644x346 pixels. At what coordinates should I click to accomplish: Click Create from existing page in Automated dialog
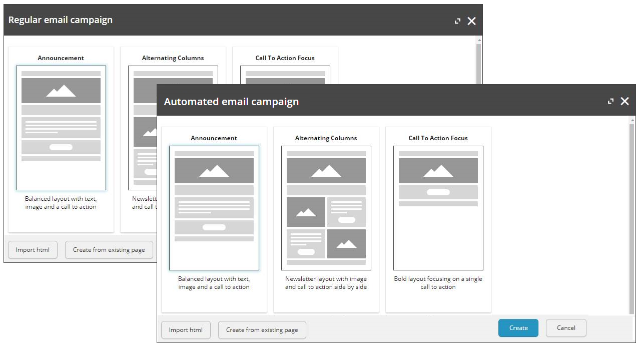point(262,330)
